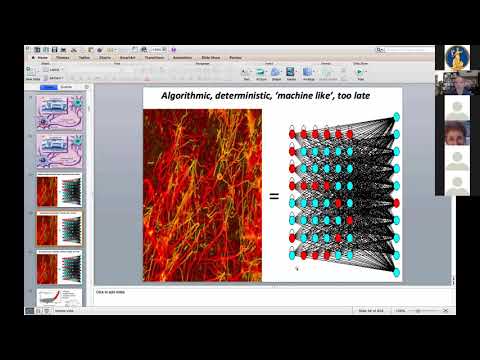Click the purple Help icon

174,50
